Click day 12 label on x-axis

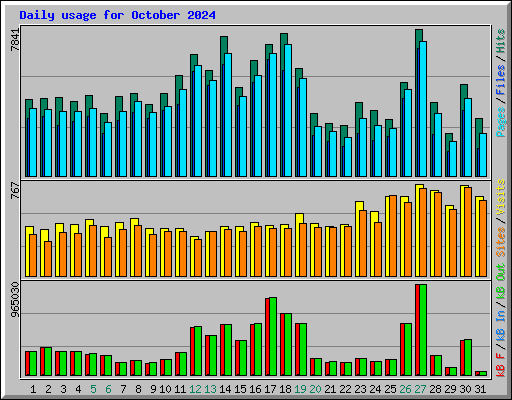pyautogui.click(x=195, y=389)
